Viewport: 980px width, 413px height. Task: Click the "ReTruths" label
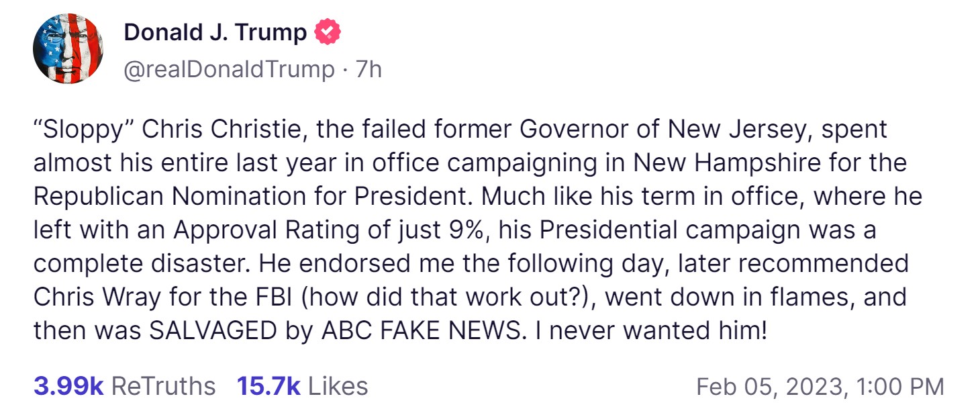[x=163, y=386]
